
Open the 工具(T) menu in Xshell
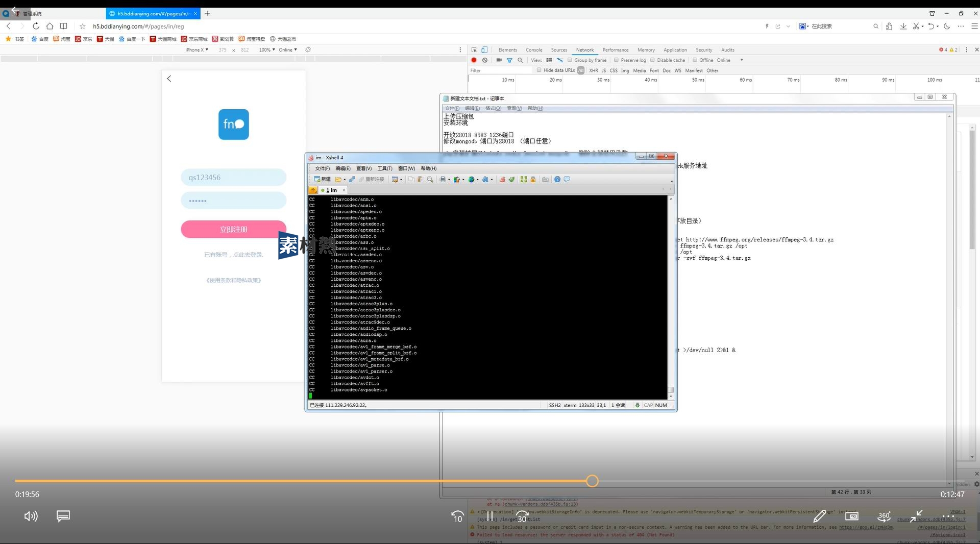click(x=385, y=168)
